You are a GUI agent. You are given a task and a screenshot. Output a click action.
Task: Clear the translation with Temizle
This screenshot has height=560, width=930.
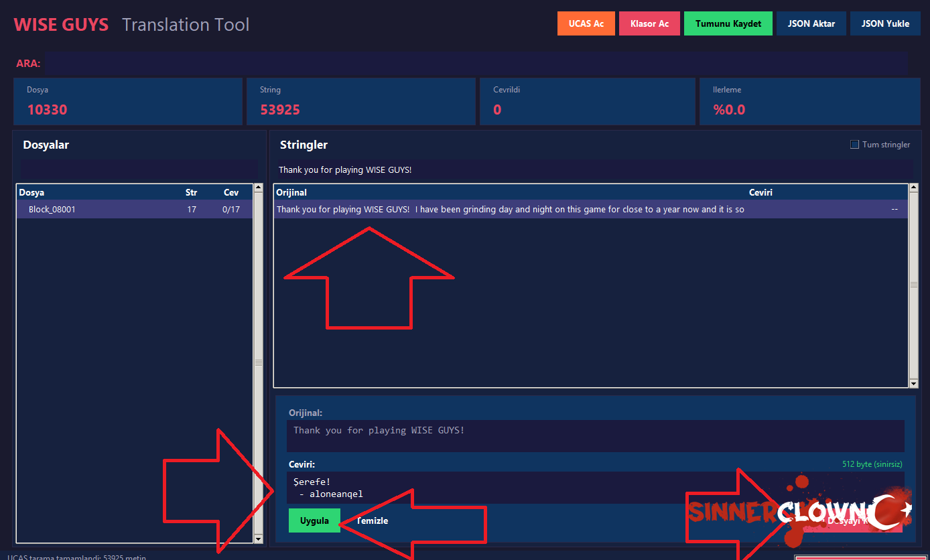click(x=373, y=520)
